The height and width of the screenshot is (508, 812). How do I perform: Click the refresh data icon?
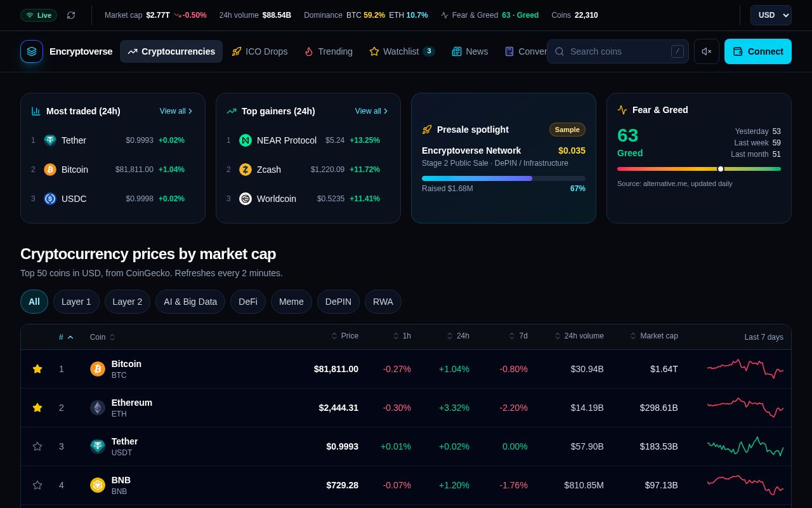[x=71, y=15]
